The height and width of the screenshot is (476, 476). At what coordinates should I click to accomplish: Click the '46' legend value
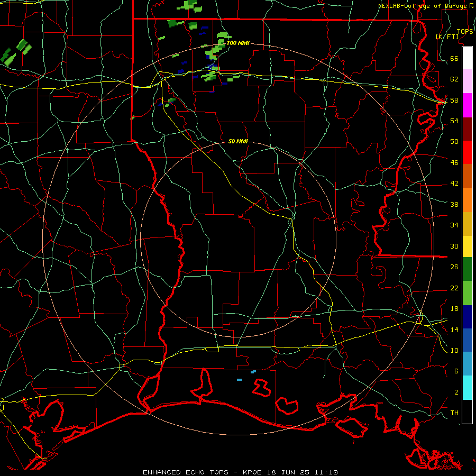454,163
